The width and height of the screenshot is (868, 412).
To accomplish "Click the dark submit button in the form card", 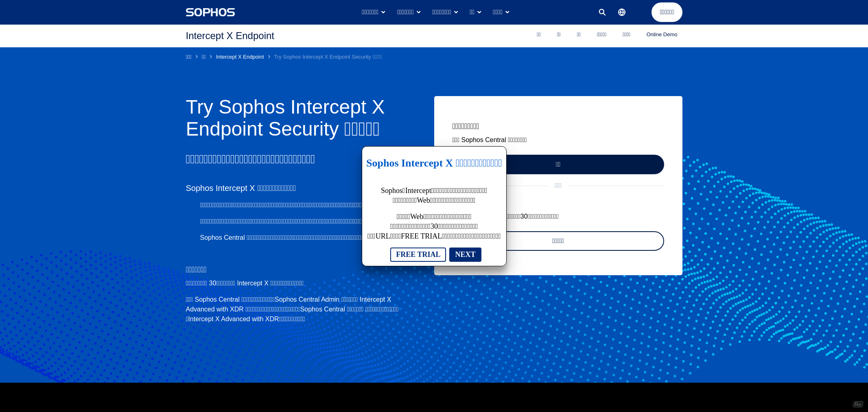I will 558,164.
